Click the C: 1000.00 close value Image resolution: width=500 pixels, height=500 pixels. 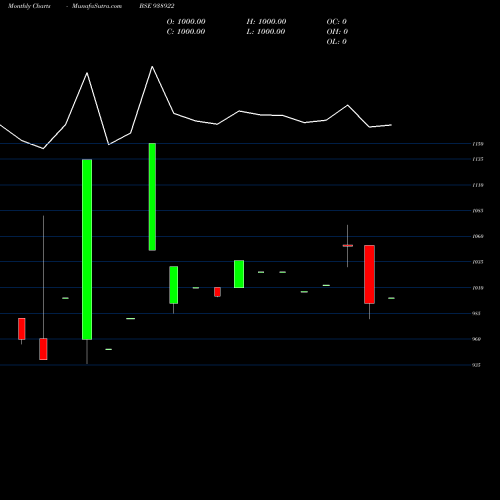tap(186, 32)
